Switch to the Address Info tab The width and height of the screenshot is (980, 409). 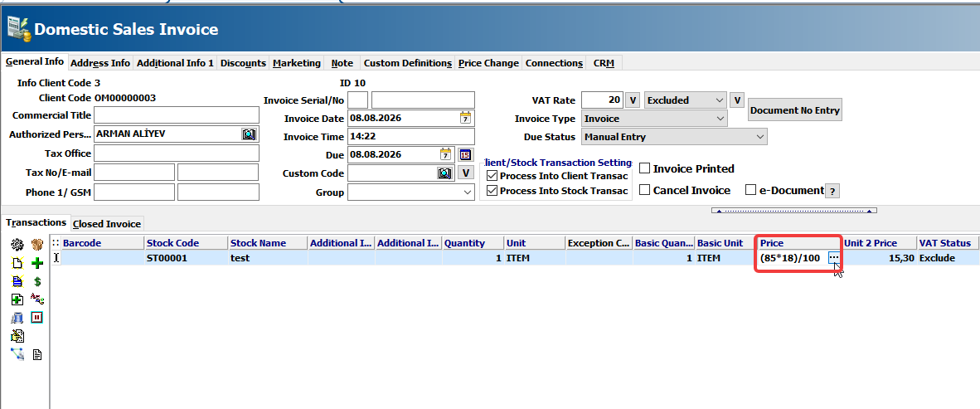click(100, 63)
